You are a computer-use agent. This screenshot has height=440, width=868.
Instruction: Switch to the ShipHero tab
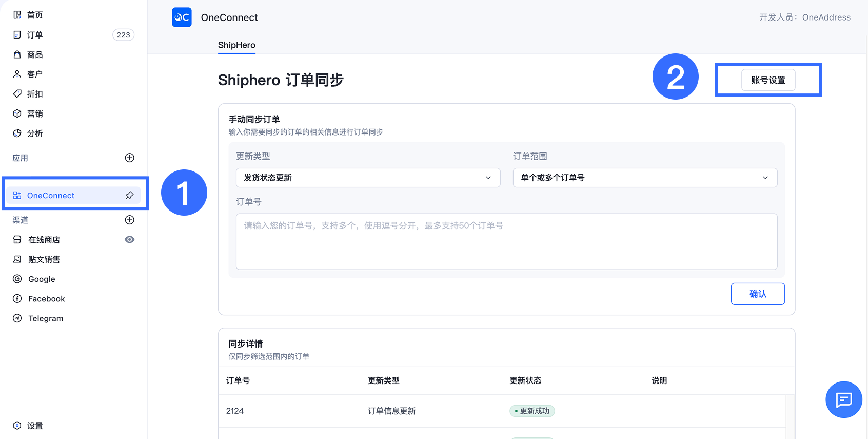point(236,45)
